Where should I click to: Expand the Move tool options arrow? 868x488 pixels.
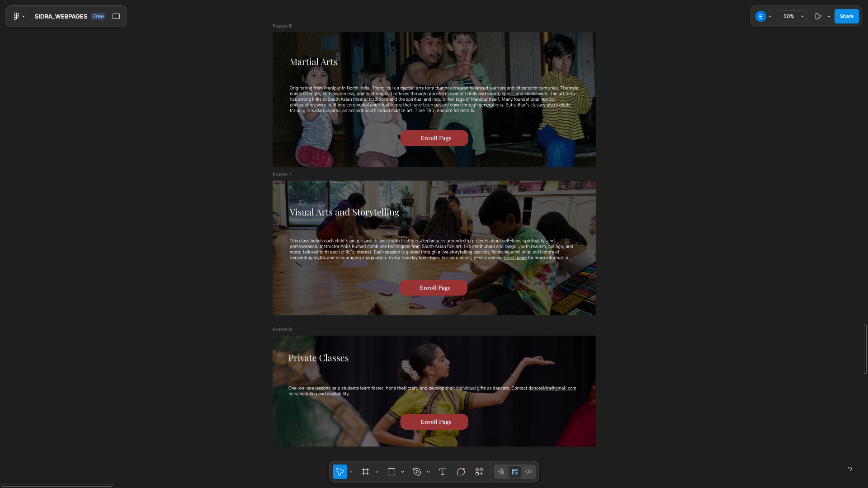tap(351, 472)
